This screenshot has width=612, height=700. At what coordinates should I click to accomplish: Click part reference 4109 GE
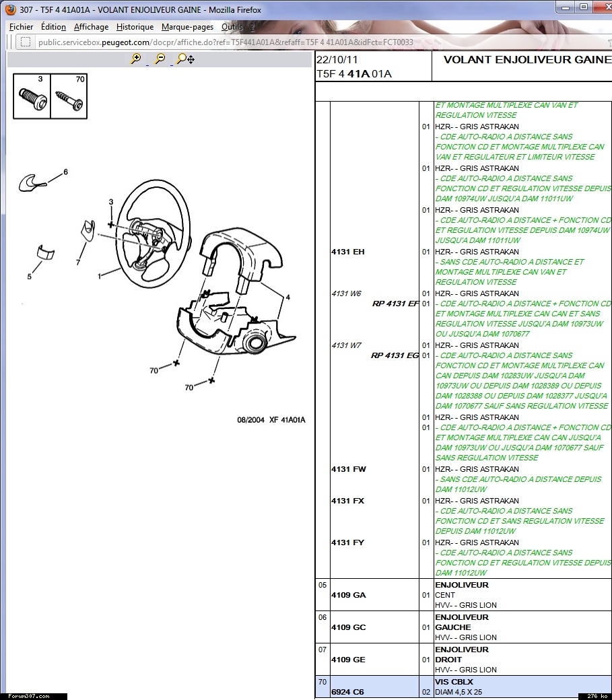point(348,660)
